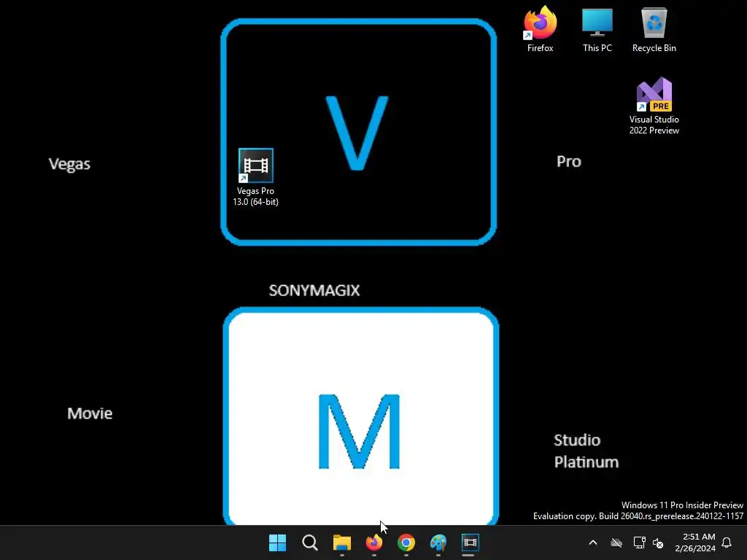
Task: Show hidden system tray icons
Action: click(593, 542)
